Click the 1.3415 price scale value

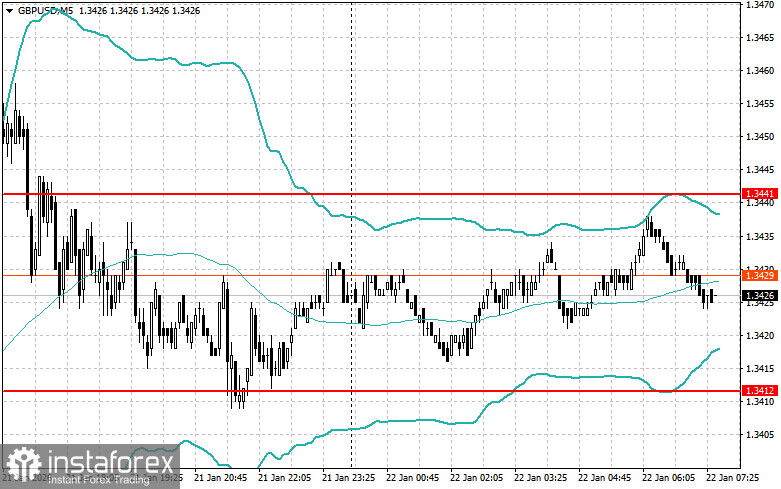click(760, 368)
